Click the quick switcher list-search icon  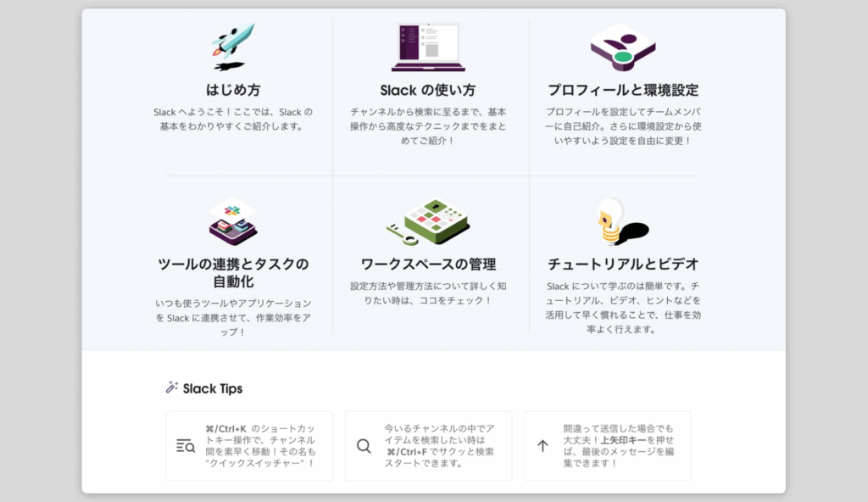[x=186, y=446]
